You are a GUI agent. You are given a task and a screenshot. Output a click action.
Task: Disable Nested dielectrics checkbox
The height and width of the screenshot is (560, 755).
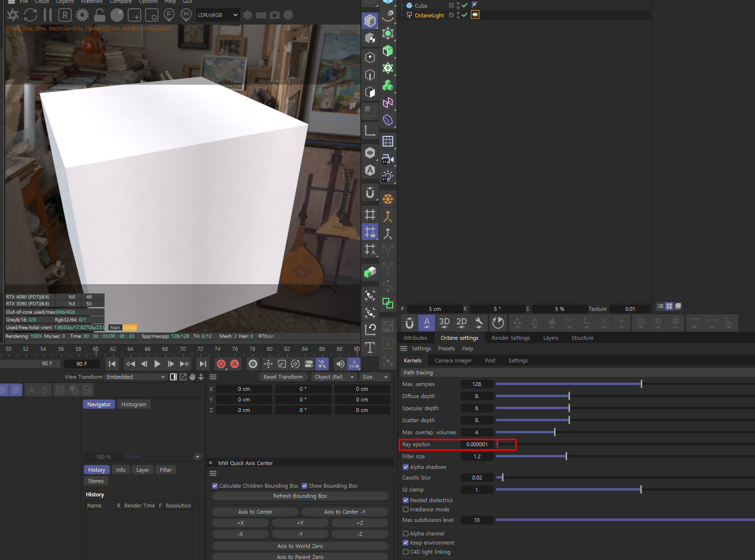pos(406,500)
